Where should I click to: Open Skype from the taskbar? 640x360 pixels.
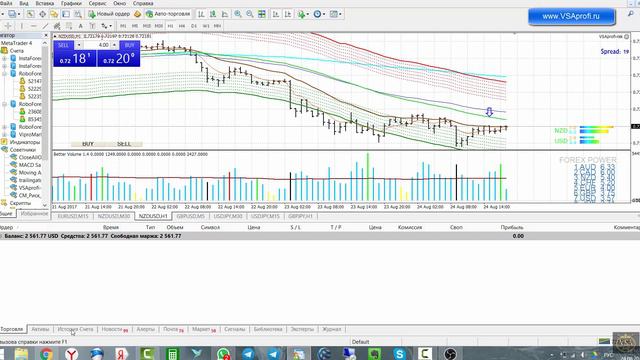(399, 353)
